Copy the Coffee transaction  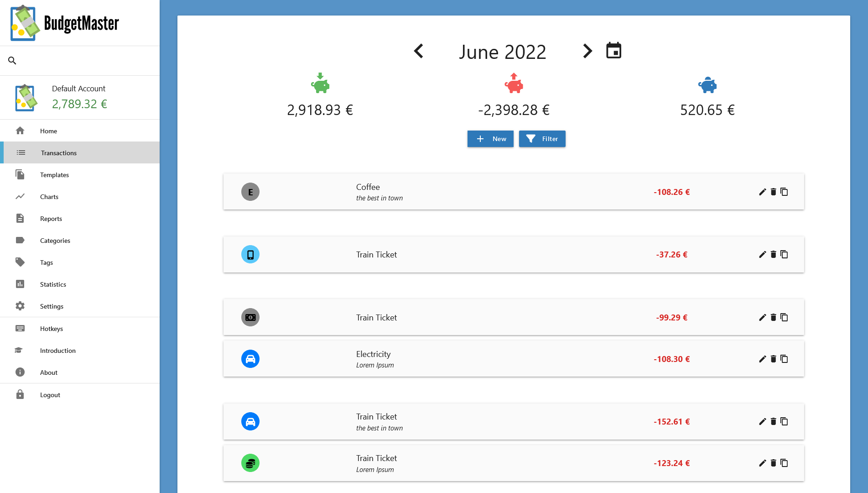(x=784, y=192)
